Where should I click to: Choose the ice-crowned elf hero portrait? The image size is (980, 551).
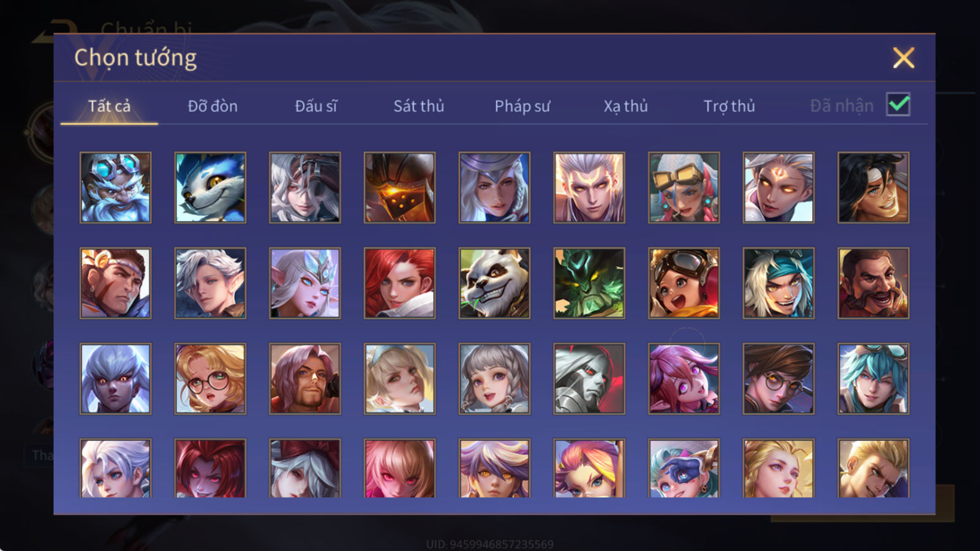[x=305, y=283]
